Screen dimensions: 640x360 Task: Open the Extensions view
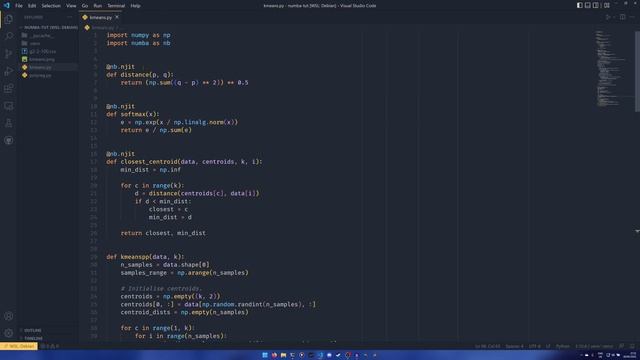tap(9, 88)
